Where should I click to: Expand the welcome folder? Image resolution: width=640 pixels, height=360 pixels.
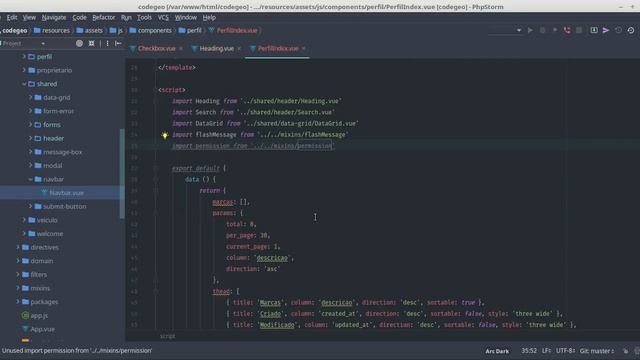tap(24, 233)
